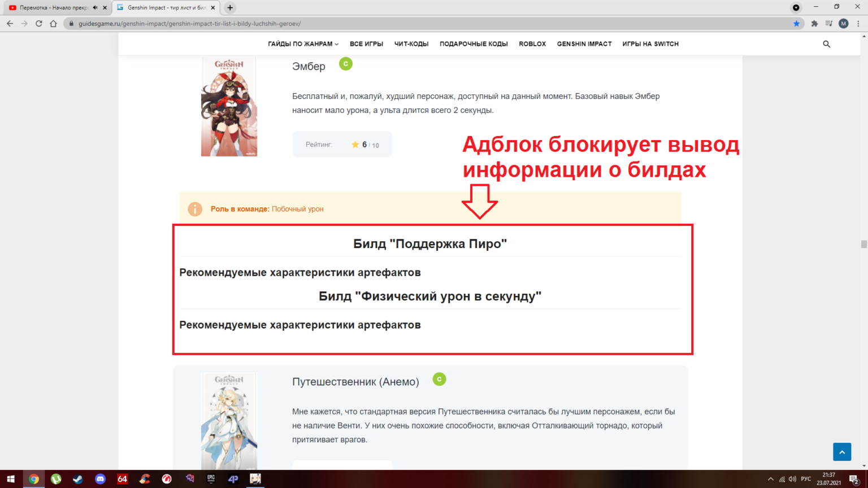Click the site search magnifier icon
The image size is (868, 488).
tap(826, 44)
